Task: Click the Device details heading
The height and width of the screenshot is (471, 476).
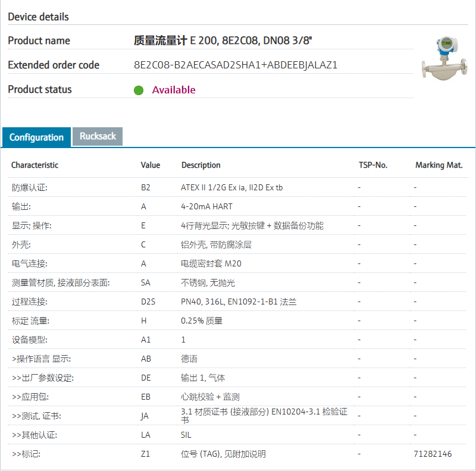Action: click(38, 17)
